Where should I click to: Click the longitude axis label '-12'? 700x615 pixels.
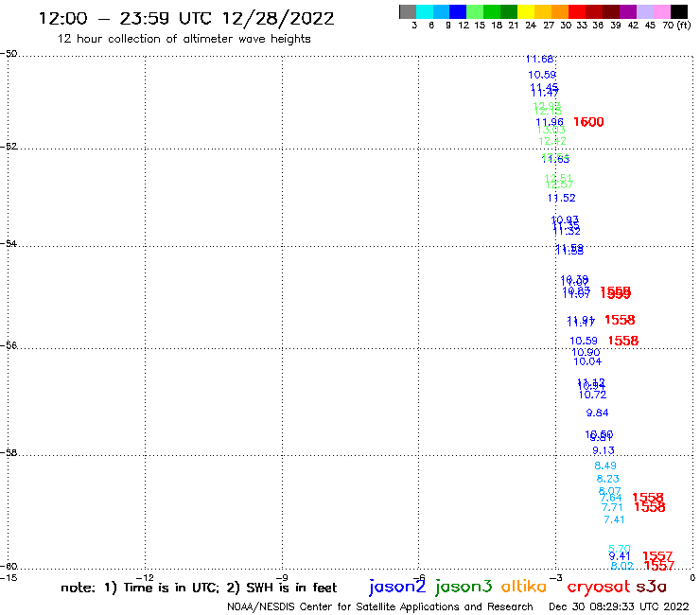pyautogui.click(x=145, y=578)
